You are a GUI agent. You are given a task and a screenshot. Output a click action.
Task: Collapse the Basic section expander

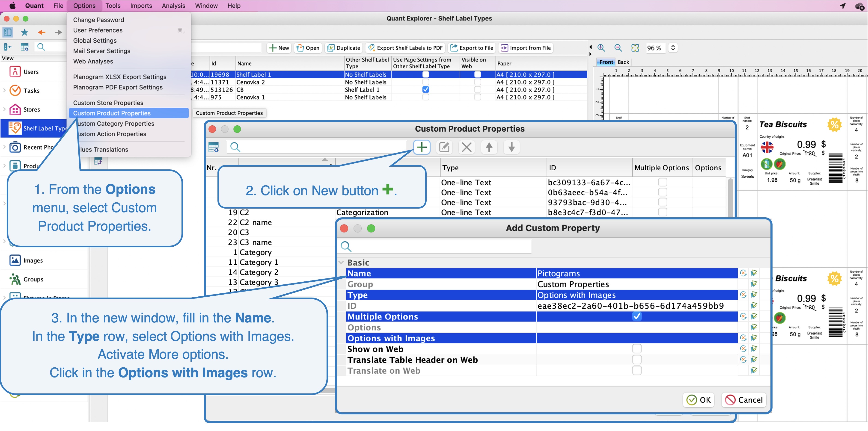click(x=341, y=262)
